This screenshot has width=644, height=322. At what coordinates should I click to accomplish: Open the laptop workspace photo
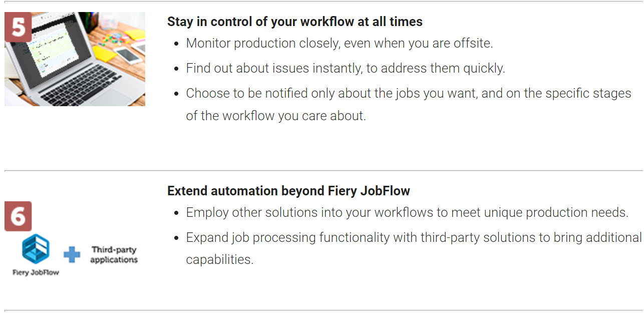[75, 59]
